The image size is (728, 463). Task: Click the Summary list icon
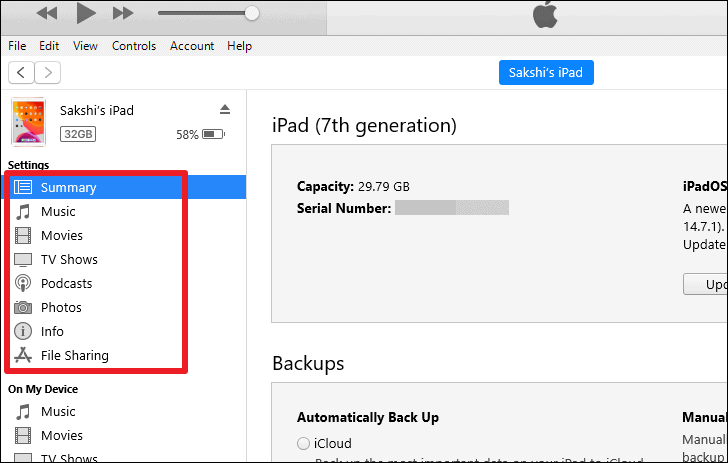(x=23, y=187)
